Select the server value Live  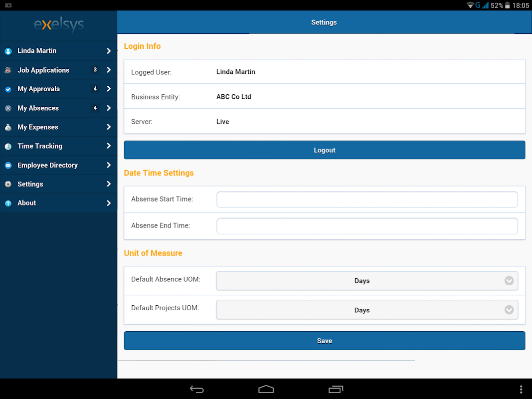pyautogui.click(x=222, y=122)
